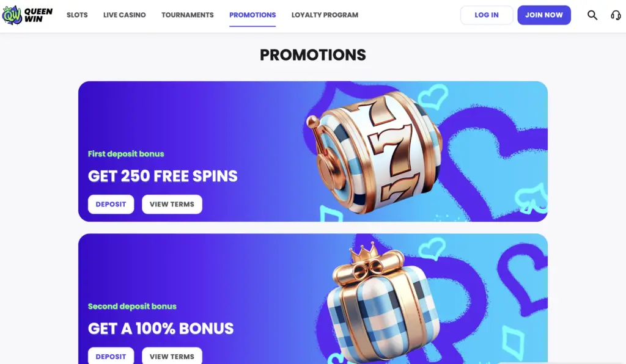Select the Promotions tab
The image size is (626, 364).
252,15
